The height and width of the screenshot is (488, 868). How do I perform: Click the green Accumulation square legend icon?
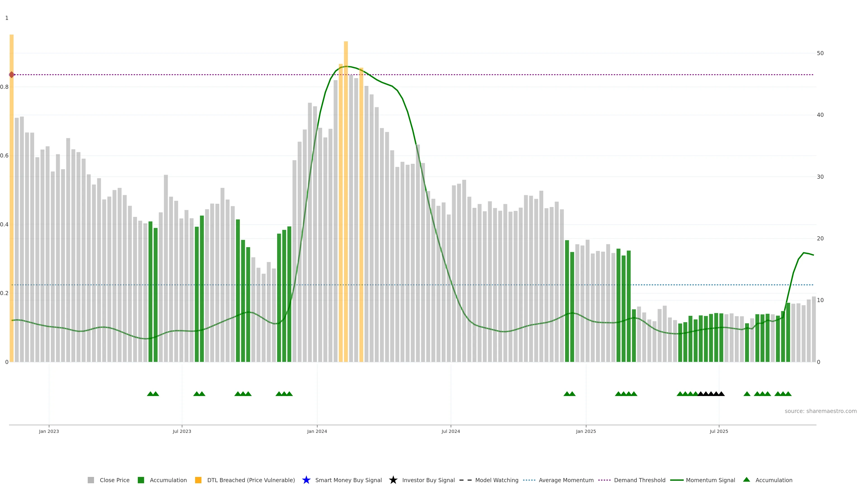tap(141, 480)
